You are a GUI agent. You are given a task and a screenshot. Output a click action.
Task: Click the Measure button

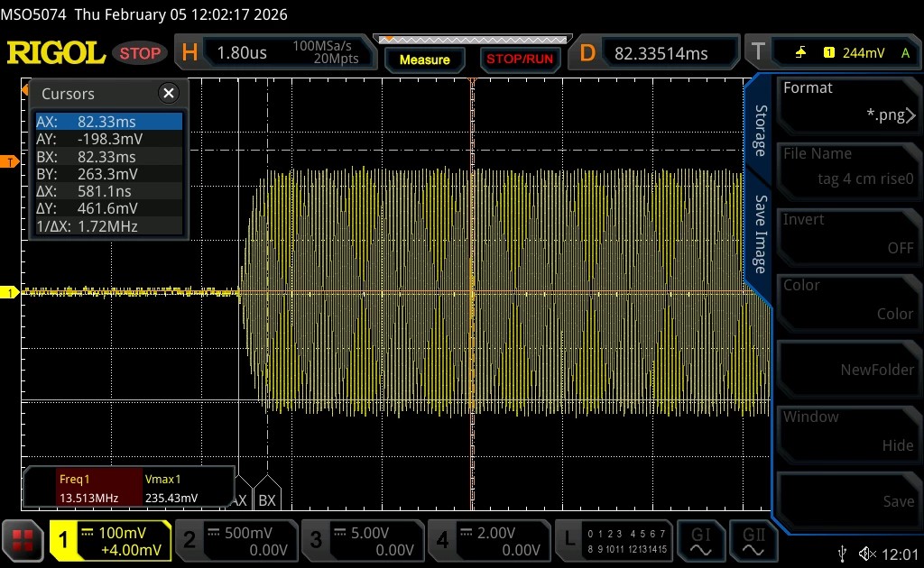click(424, 60)
